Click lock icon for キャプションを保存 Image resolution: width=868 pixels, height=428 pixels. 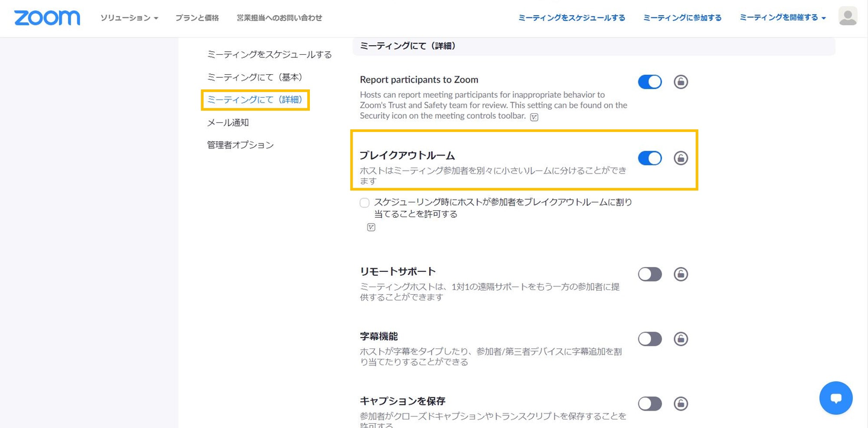pyautogui.click(x=681, y=403)
